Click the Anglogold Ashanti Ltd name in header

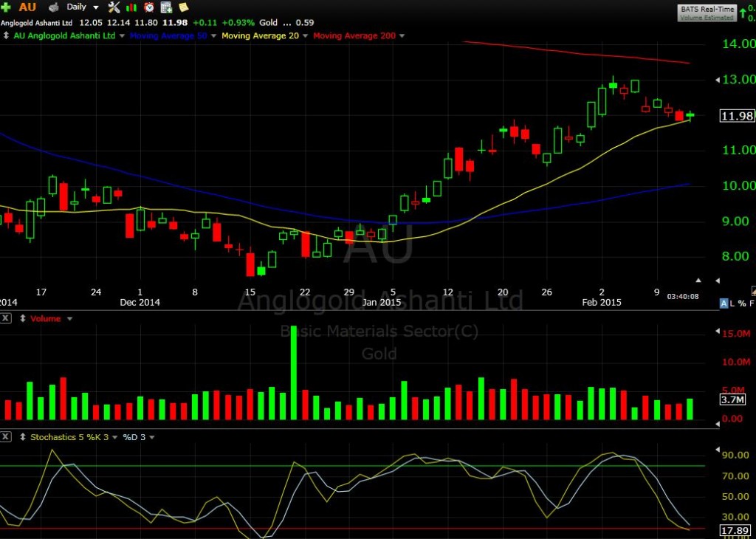37,23
